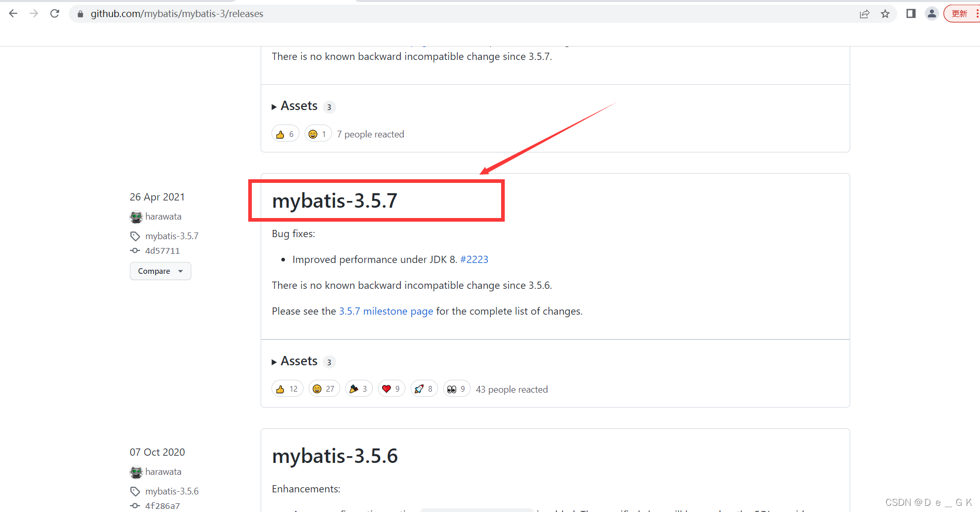Click the 07 Oct 2020 release date
The image size is (980, 512).
157,452
